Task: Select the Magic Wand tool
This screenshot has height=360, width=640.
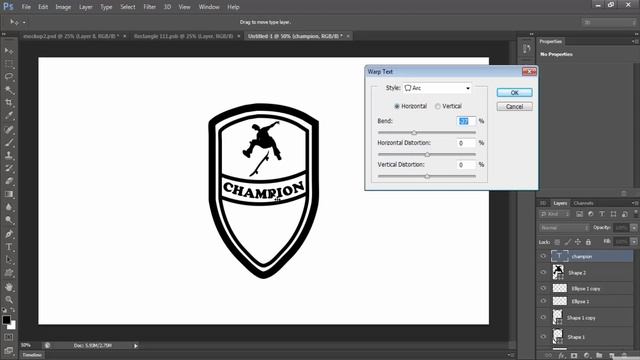Action: pyautogui.click(x=9, y=90)
